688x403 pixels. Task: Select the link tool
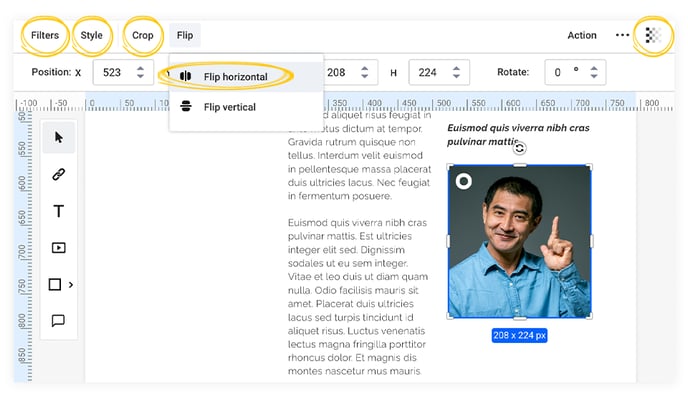[59, 174]
